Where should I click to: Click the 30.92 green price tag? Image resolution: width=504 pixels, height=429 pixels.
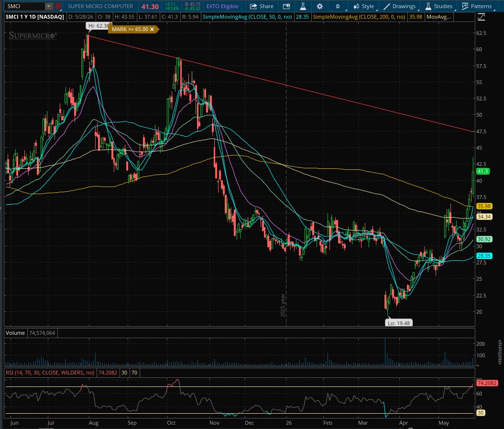pos(484,239)
